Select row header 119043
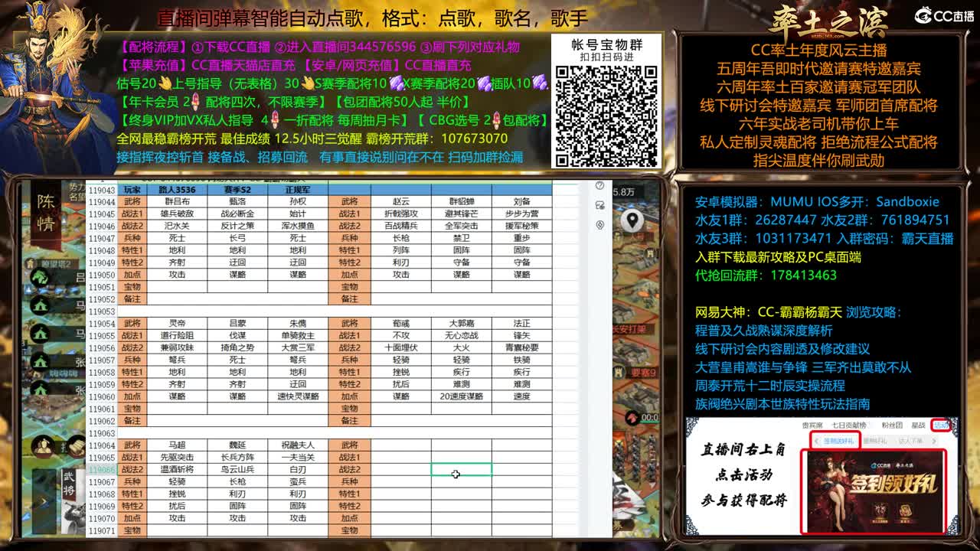This screenshot has width=980, height=551. point(102,190)
